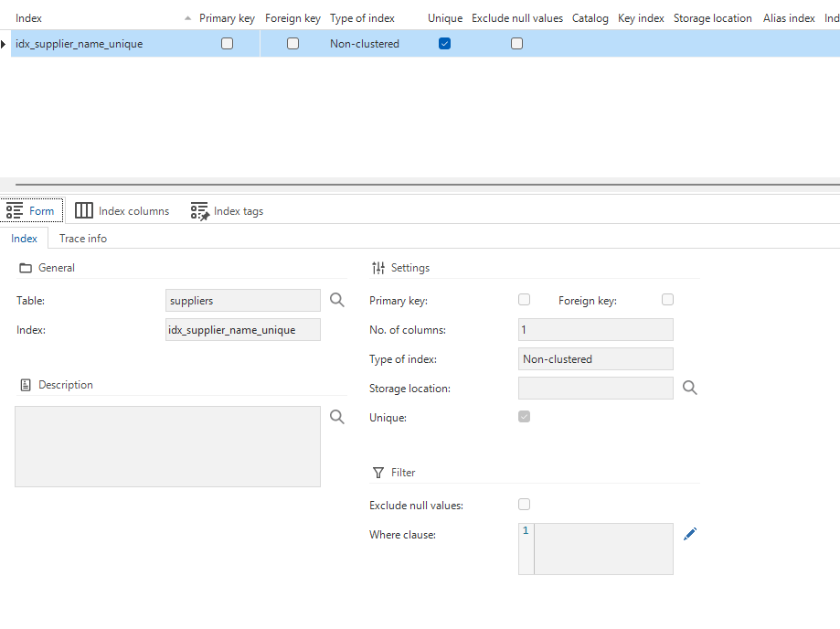Click the sort arrow on Index column header
Image resolution: width=840 pixels, height=629 pixels.
click(x=187, y=18)
